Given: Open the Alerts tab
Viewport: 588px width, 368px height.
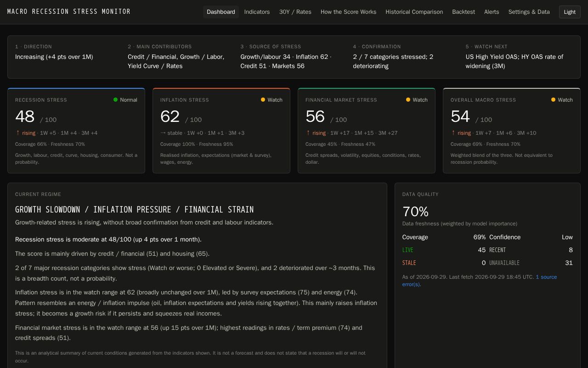Looking at the screenshot, I should (492, 12).
